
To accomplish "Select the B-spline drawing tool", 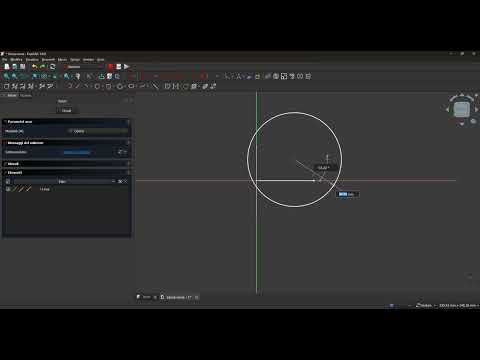I will [x=143, y=86].
